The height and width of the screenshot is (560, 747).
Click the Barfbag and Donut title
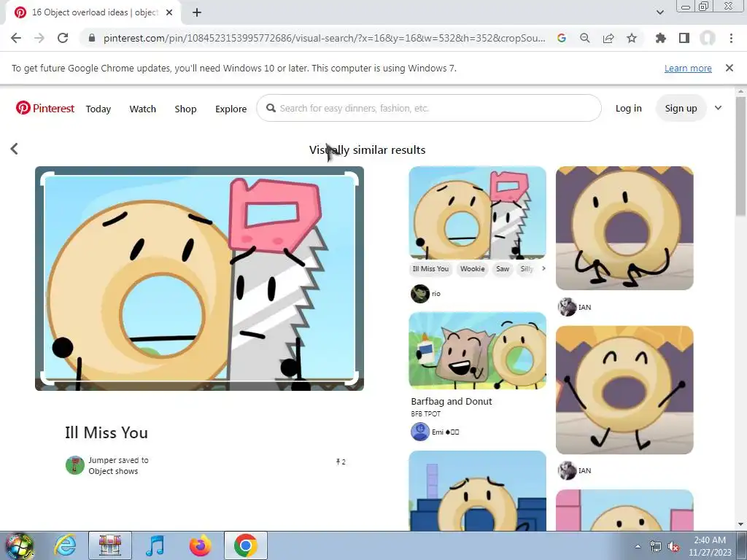tap(451, 402)
